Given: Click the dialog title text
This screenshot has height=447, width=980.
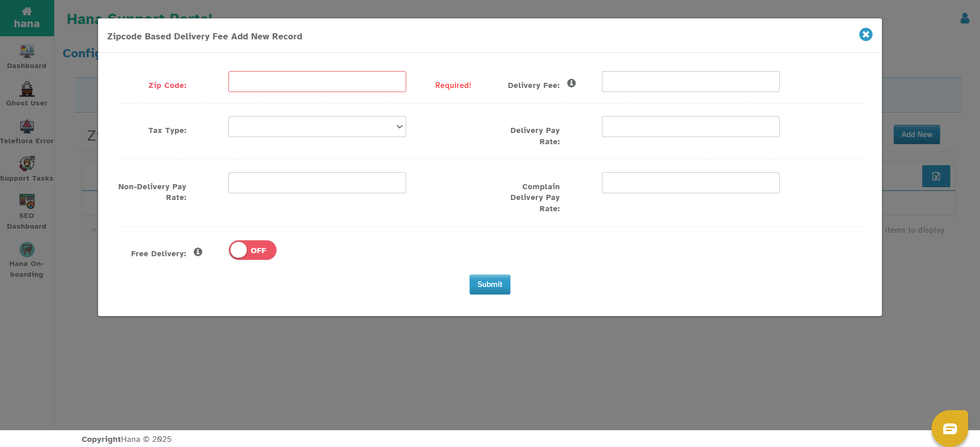Looking at the screenshot, I should pos(204,36).
